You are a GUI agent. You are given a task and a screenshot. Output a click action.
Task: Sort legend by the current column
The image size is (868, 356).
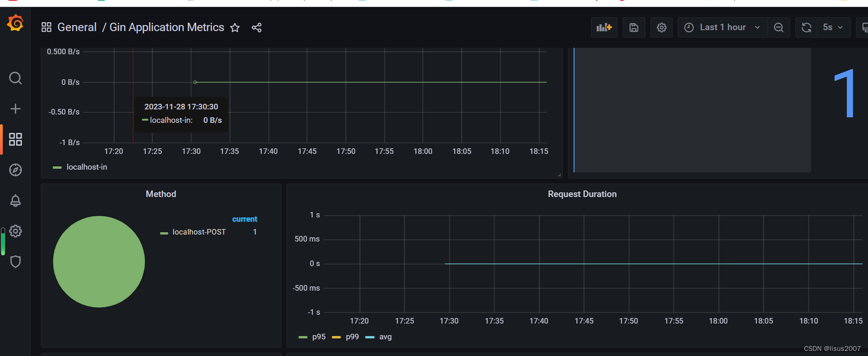tap(244, 219)
